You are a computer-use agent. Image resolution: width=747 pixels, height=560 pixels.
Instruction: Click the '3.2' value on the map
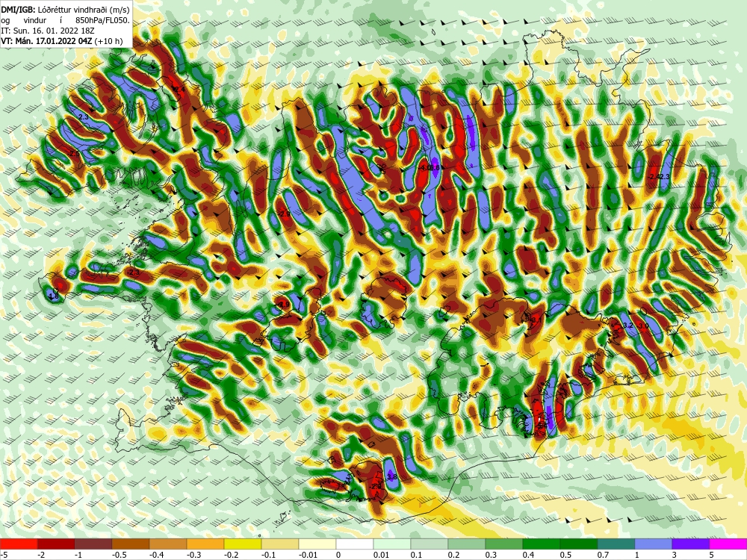(628, 326)
